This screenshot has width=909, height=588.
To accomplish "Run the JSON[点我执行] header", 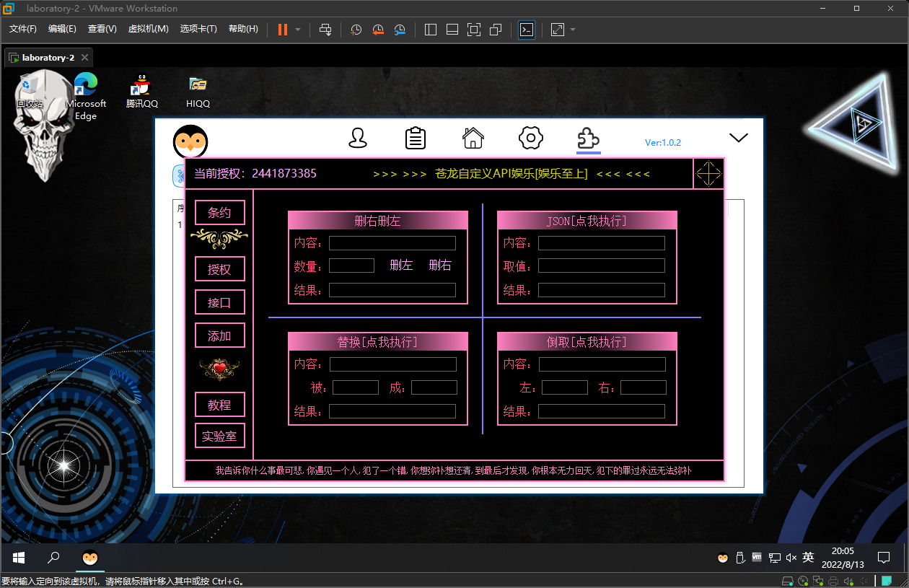I will [x=587, y=221].
